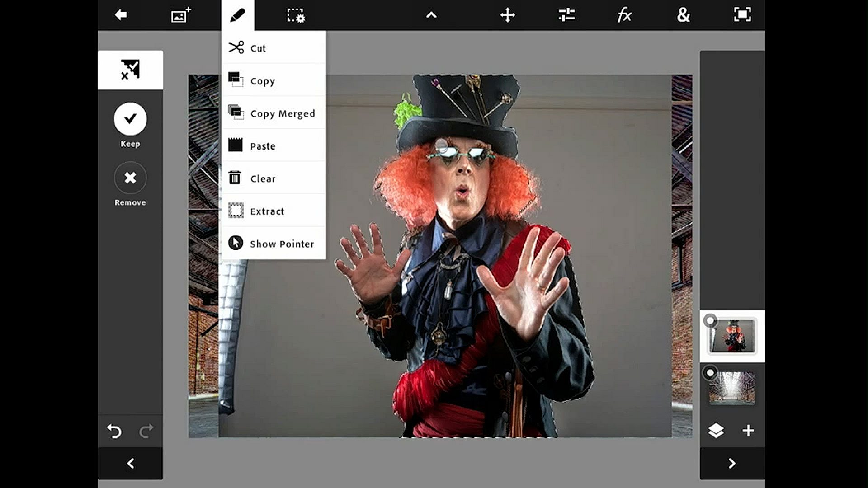Enable Show Pointer option
The image size is (868, 488).
pyautogui.click(x=274, y=243)
